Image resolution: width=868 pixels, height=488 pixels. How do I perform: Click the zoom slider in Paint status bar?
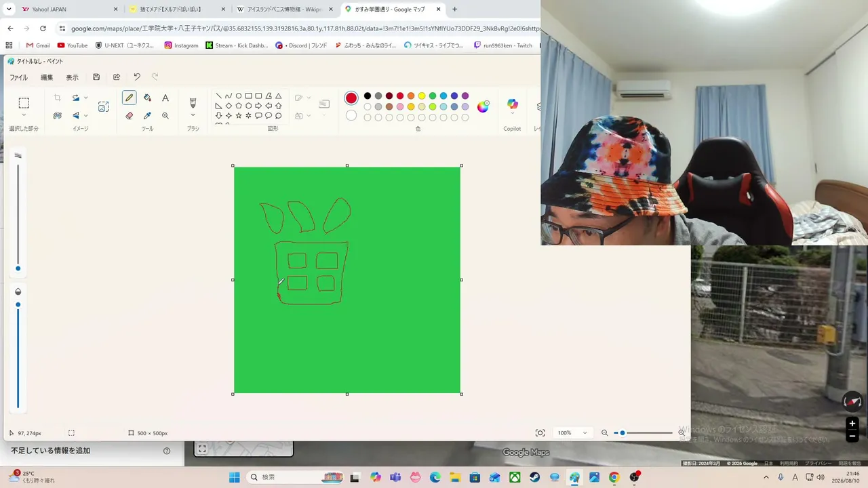tap(644, 433)
